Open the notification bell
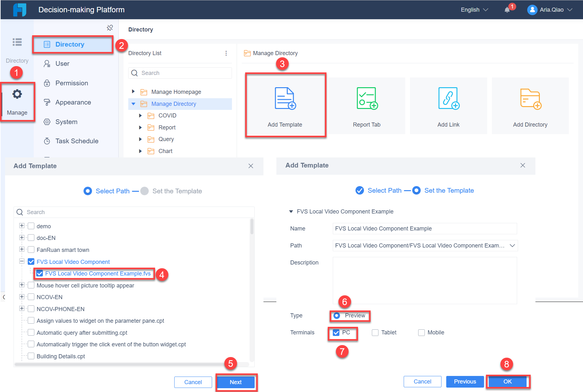The width and height of the screenshot is (583, 392). 507,10
